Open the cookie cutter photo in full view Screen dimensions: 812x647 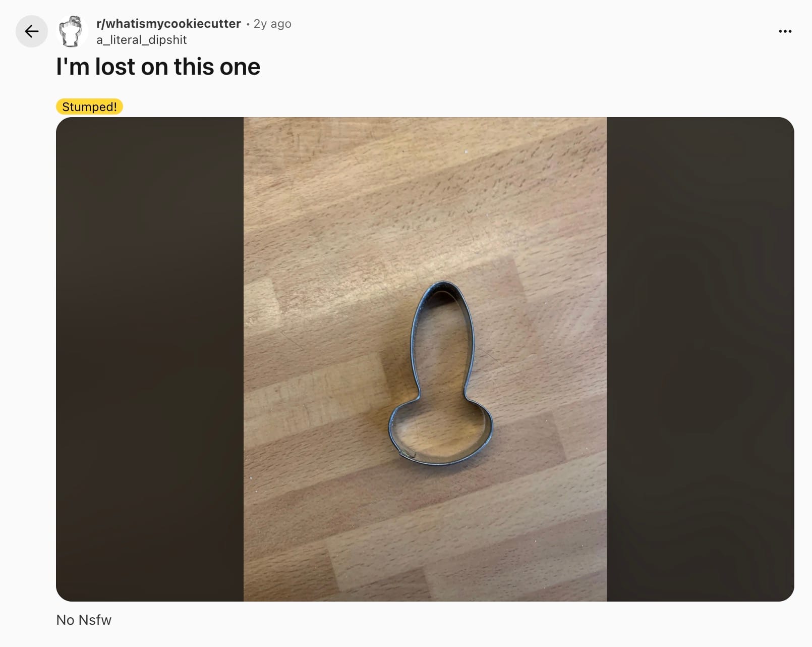click(x=425, y=359)
